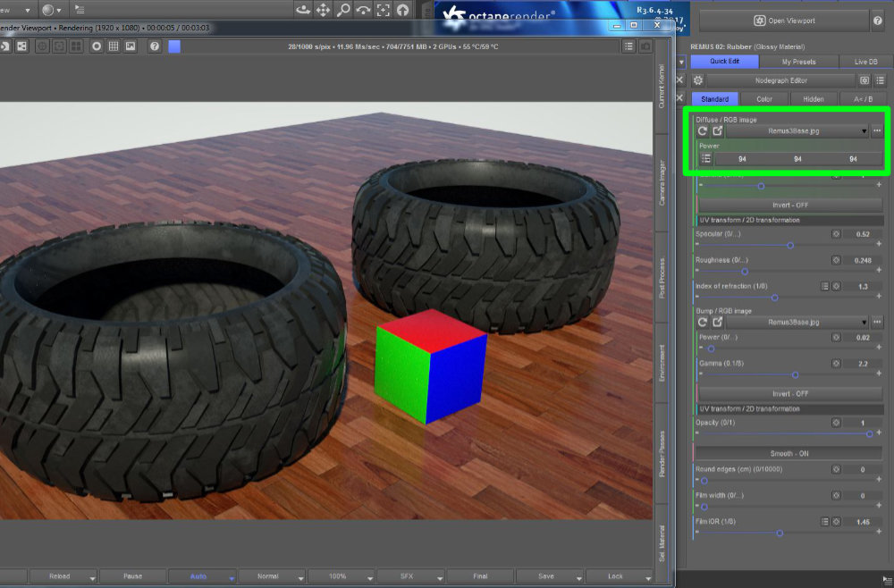Viewport: 894px width, 588px height.
Task: Open the Live DB tab
Action: coord(865,61)
